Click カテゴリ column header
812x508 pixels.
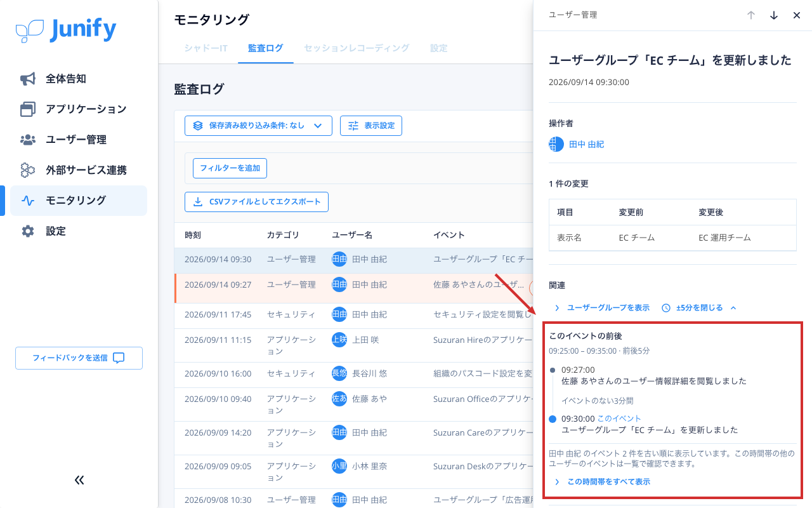(x=283, y=235)
